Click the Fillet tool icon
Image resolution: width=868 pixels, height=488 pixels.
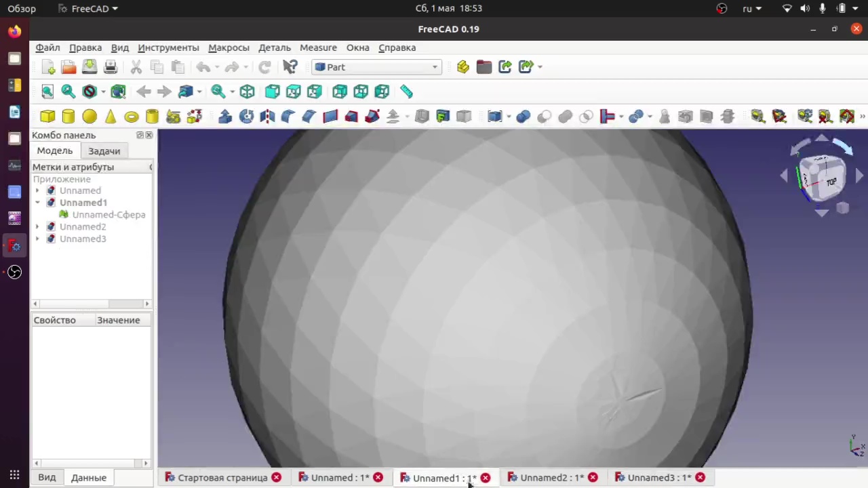tap(288, 117)
